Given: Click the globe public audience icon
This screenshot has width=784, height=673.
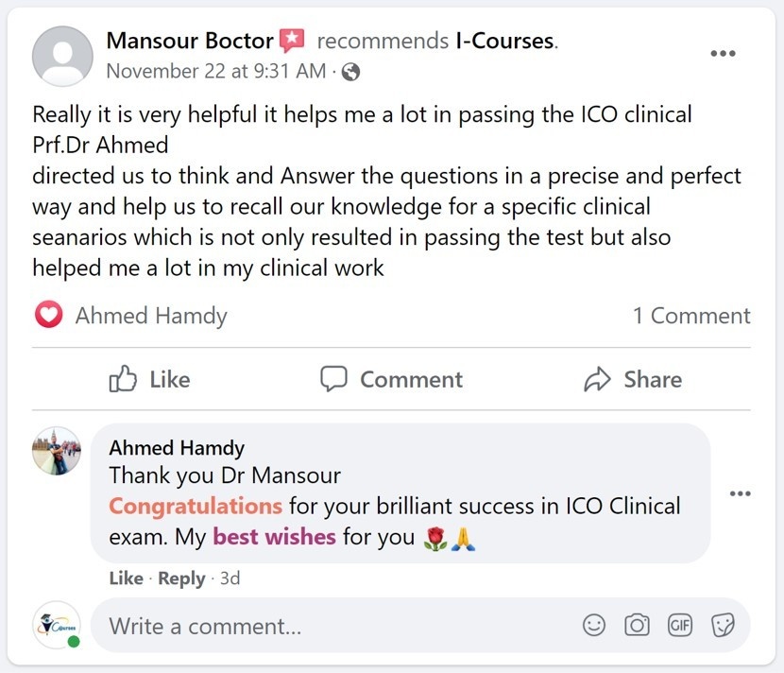Looking at the screenshot, I should (x=350, y=71).
